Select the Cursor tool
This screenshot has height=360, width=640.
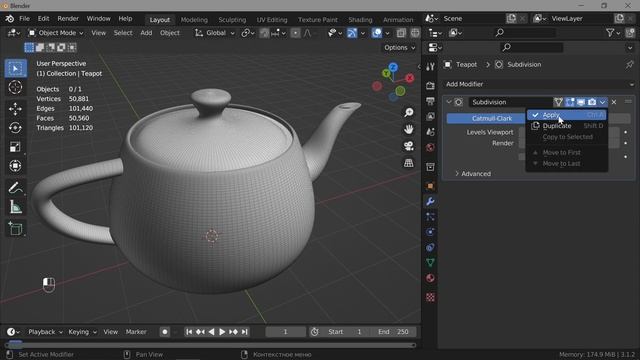click(16, 87)
